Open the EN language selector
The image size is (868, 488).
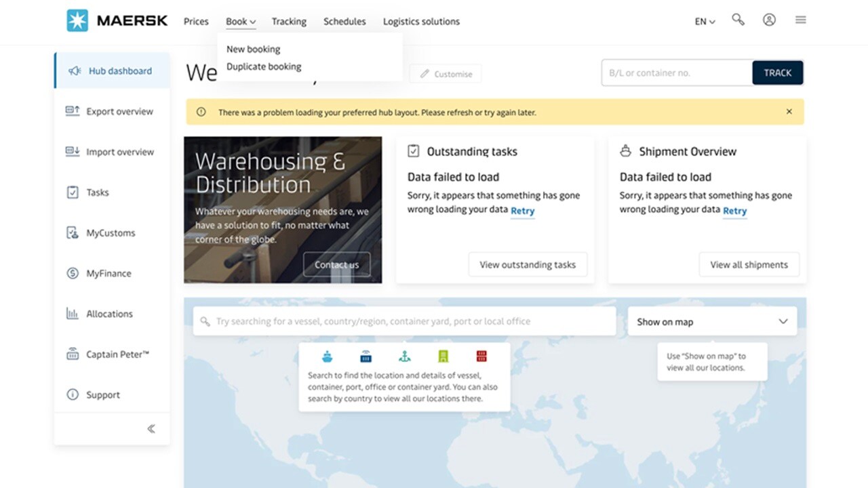click(x=705, y=22)
